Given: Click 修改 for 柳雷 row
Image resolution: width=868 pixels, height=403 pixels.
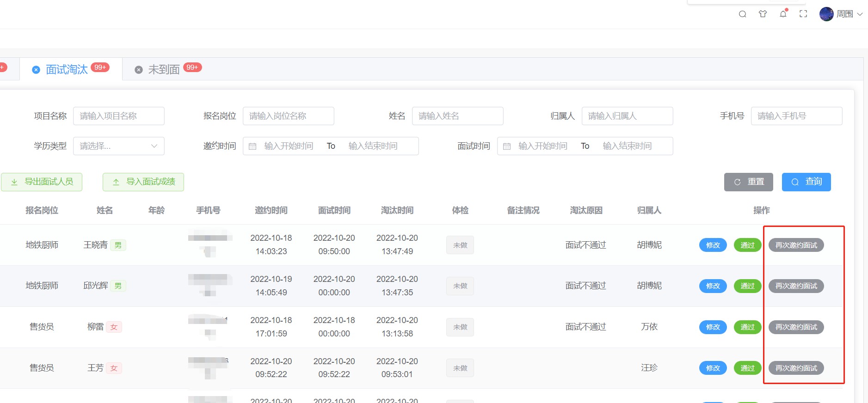Looking at the screenshot, I should 713,327.
